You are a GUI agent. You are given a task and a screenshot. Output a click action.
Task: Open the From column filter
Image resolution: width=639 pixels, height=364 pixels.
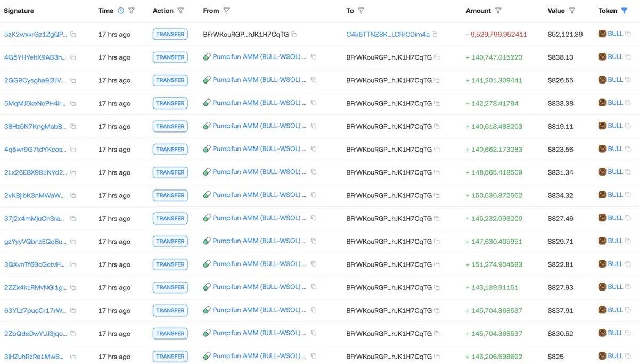click(226, 11)
